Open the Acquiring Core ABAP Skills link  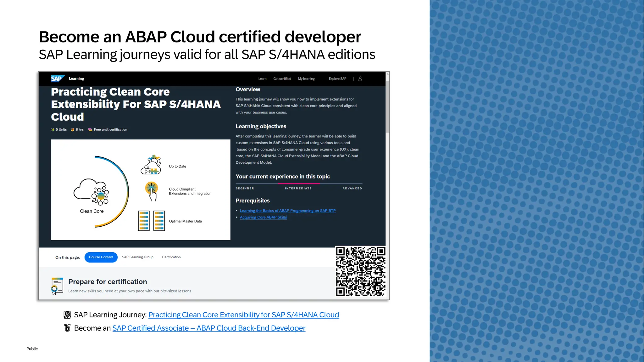[x=264, y=217]
